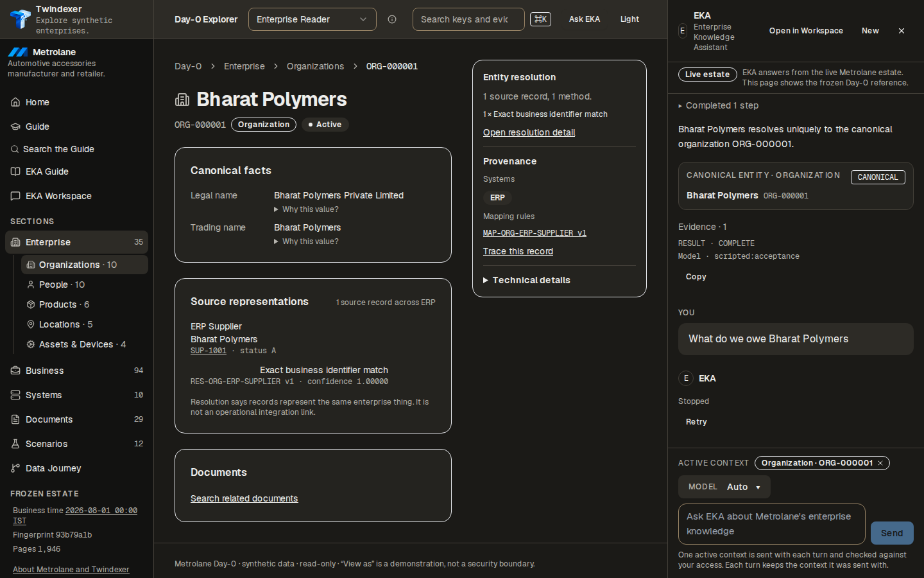Open the SUP-1001 source record link
Image resolution: width=924 pixels, height=578 pixels.
pyautogui.click(x=209, y=351)
